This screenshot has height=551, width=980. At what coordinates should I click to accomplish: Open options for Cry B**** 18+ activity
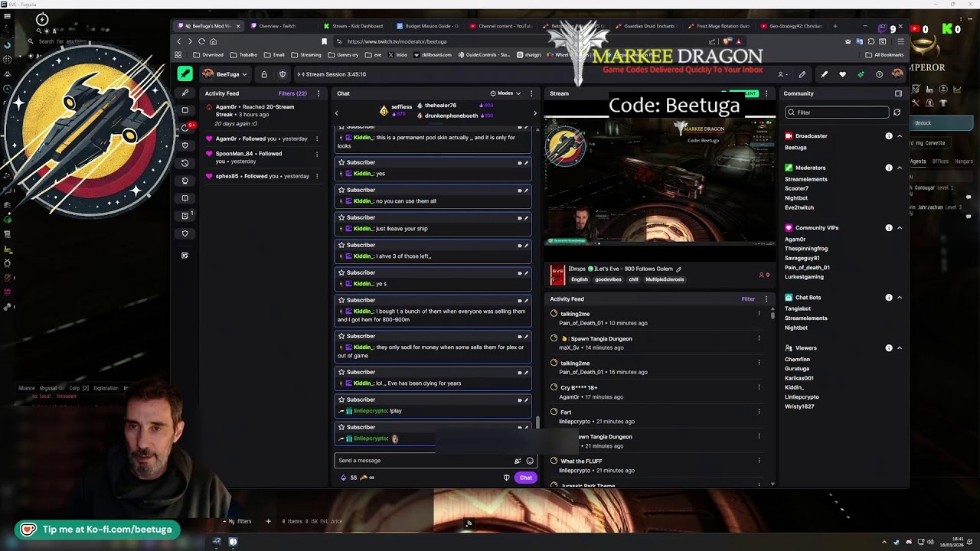coord(759,387)
